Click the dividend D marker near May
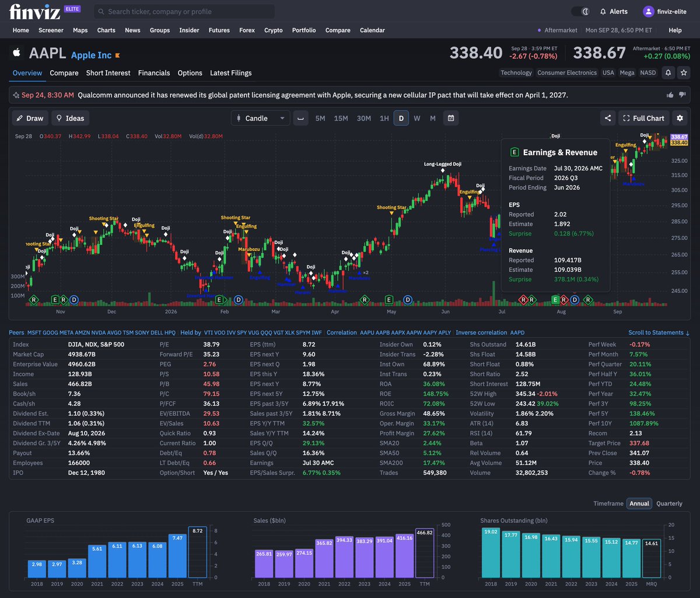 [408, 300]
